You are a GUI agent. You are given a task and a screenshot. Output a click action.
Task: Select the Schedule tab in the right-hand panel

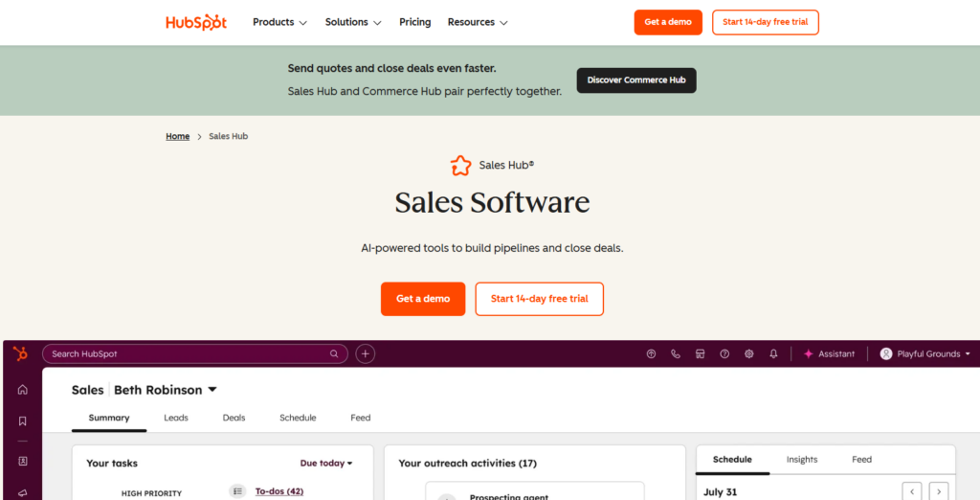732,460
